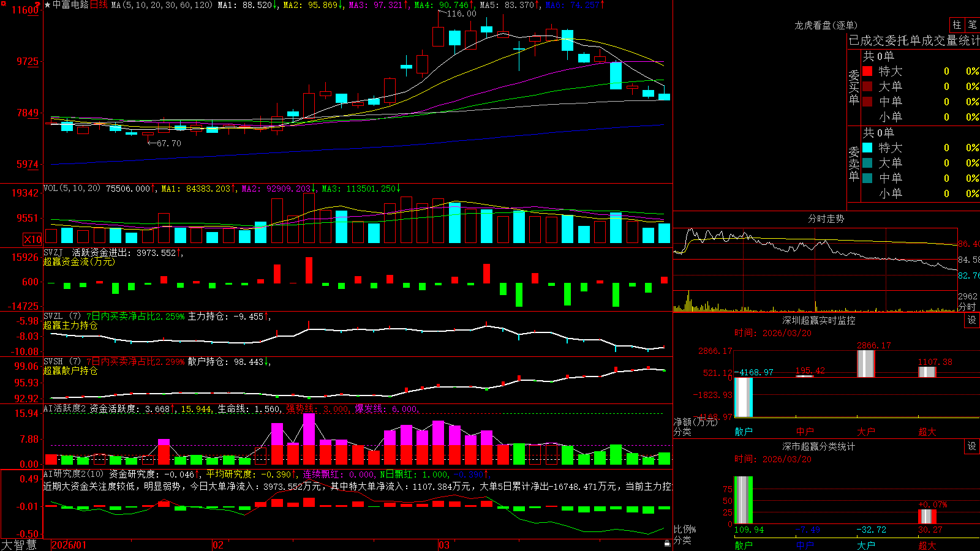Screen dimensions: 980x551
Task: Click the 中富电路 stock name
Action: point(70,5)
